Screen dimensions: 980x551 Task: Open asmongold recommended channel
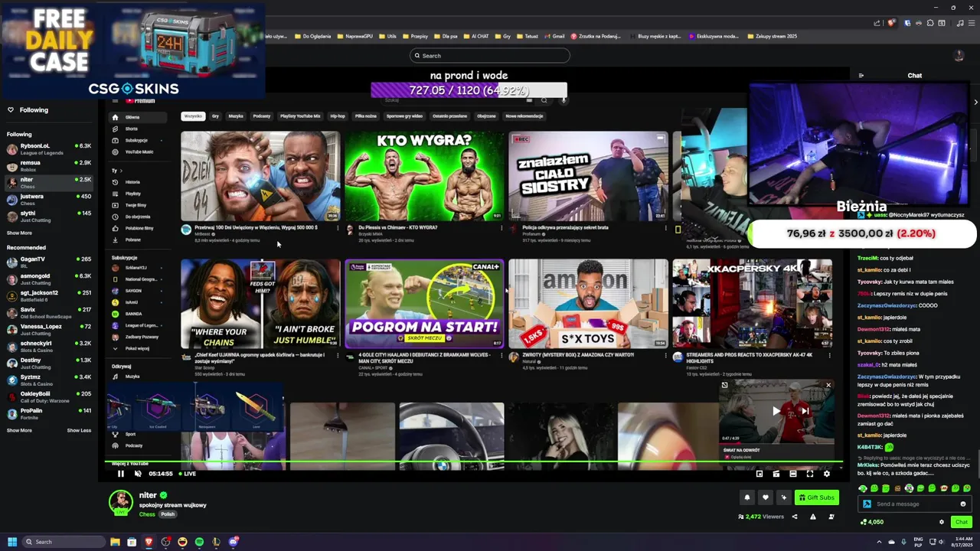coord(49,279)
